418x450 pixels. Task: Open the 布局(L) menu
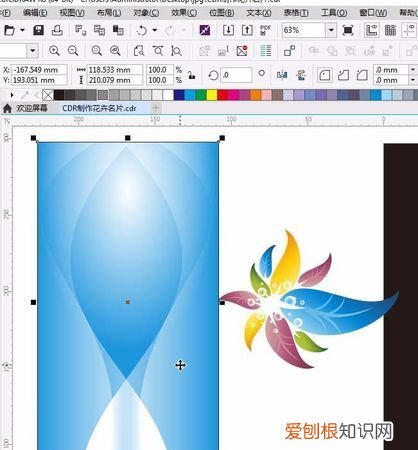pos(109,13)
